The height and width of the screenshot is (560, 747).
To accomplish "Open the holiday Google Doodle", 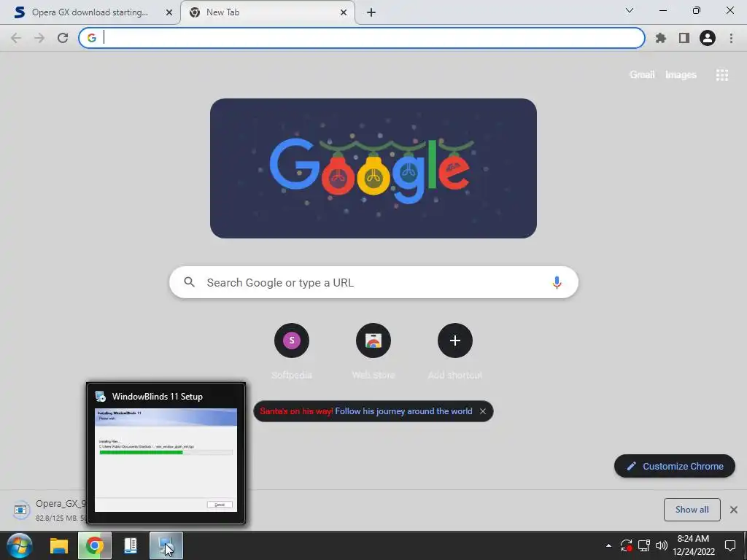I will (373, 168).
